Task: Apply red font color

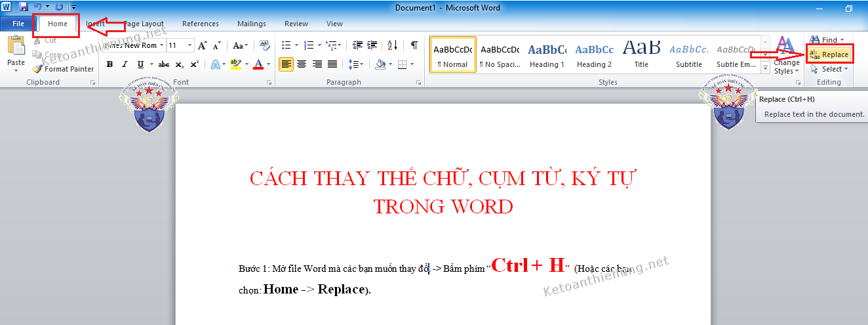Action: [x=258, y=64]
